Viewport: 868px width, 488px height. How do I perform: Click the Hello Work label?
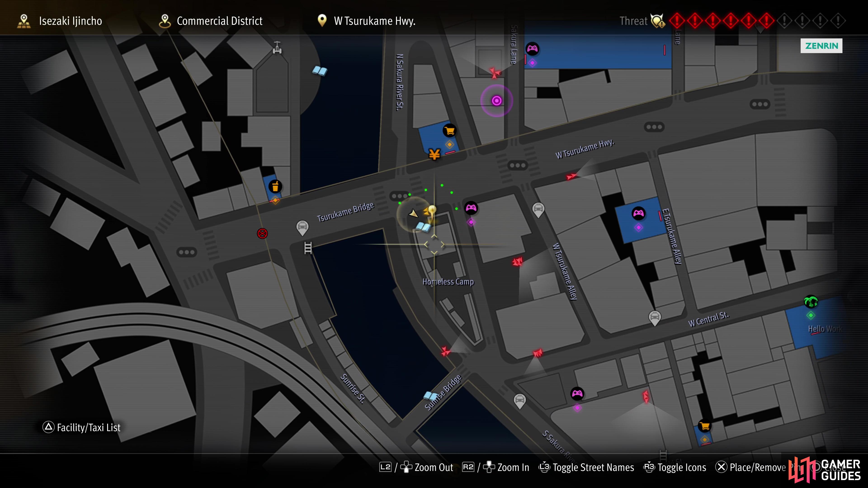[825, 329]
